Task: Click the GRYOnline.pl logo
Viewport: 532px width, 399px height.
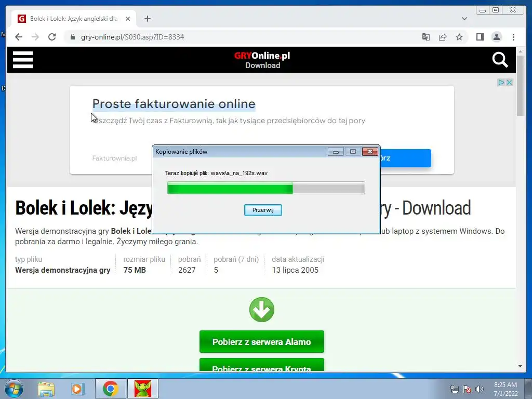Action: 262,56
